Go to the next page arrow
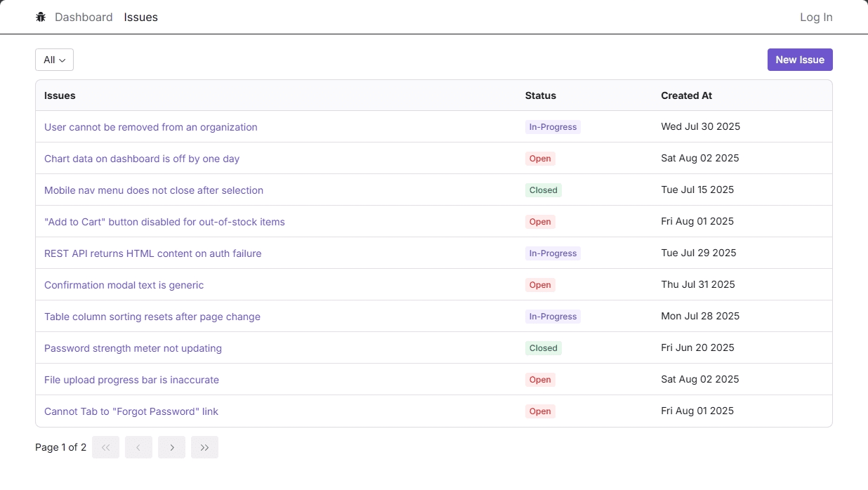868x490 pixels. 171,447
